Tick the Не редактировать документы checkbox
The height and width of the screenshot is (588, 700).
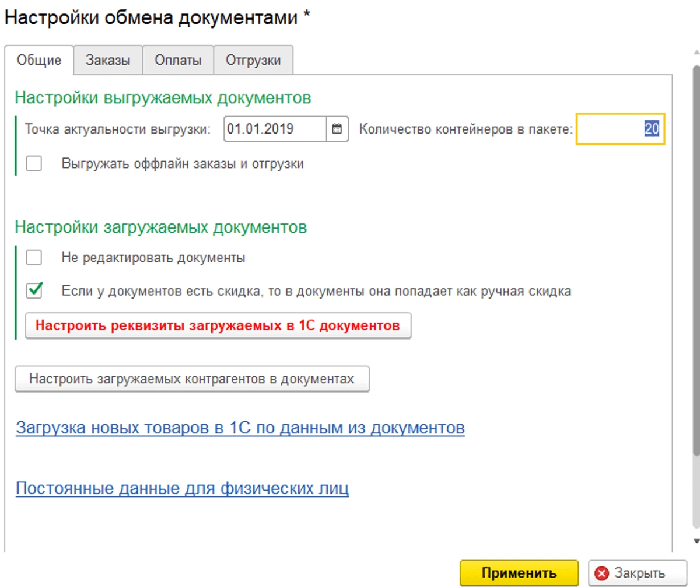(34, 257)
